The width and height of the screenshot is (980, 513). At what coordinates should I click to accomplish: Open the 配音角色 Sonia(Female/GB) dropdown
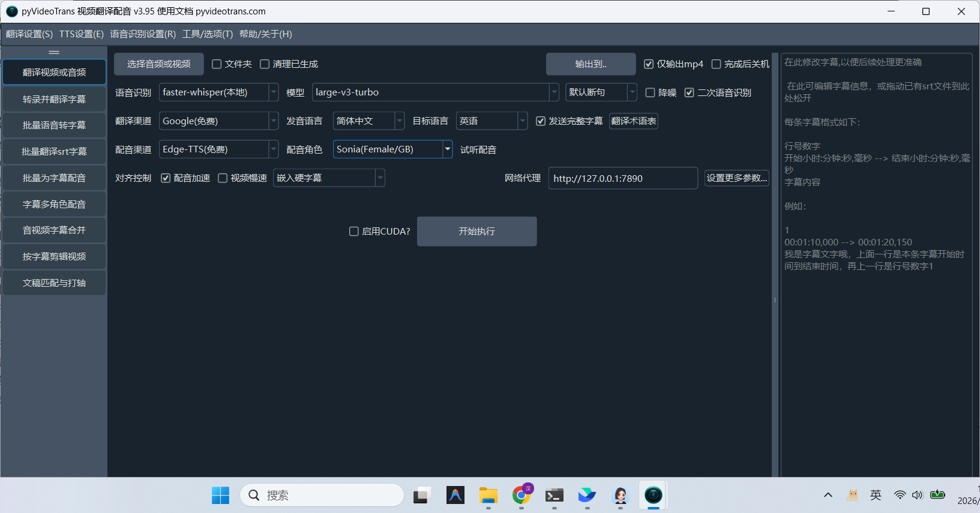[447, 149]
